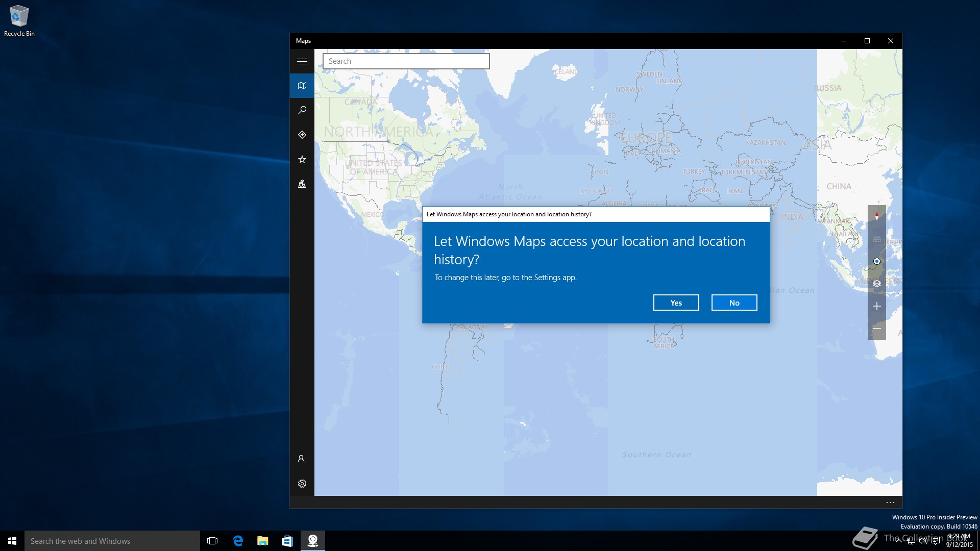Viewport: 980px width, 551px height.
Task: Zoom out with the minus control
Action: [877, 329]
